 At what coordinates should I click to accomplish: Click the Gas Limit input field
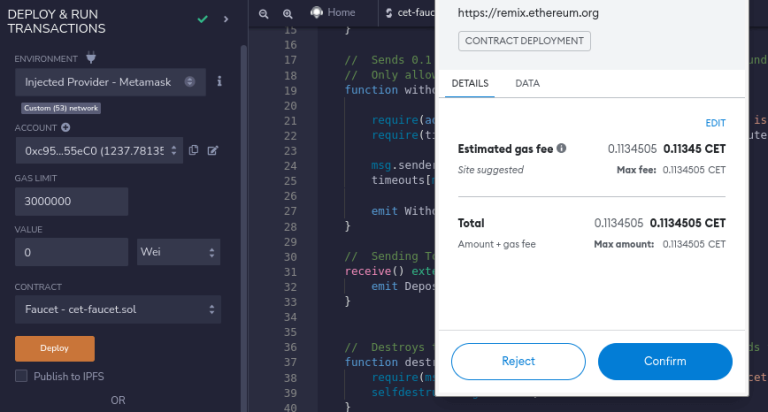coord(71,201)
